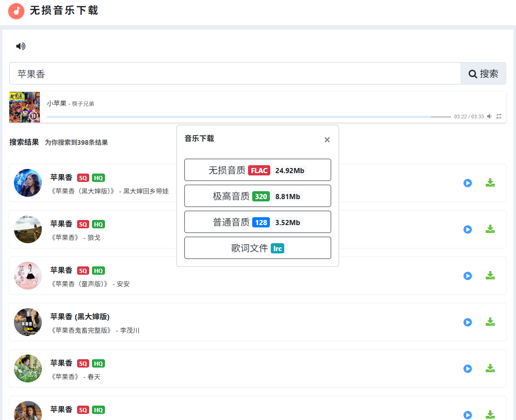Play 苹果香 by 春天

[468, 368]
